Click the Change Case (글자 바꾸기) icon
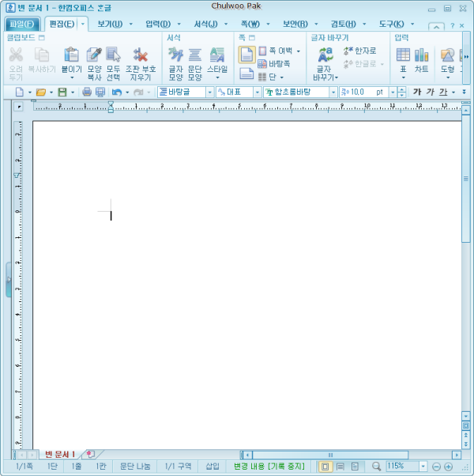 (x=325, y=55)
